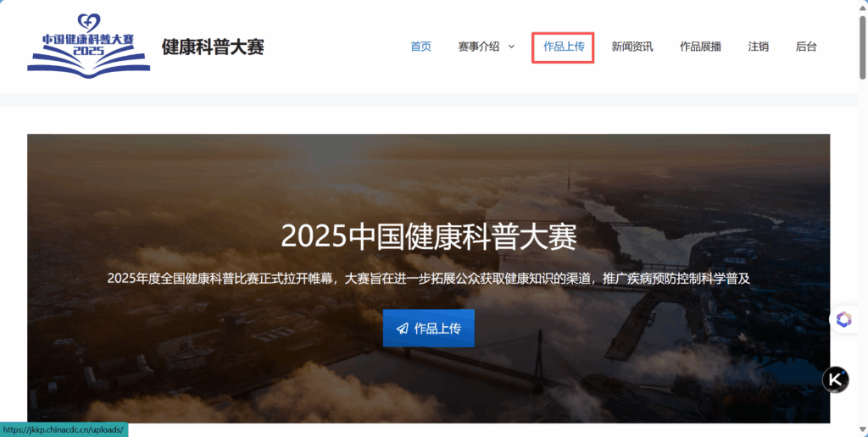The height and width of the screenshot is (437, 868).
Task: Click the heart emblem atop the logo
Action: click(88, 23)
